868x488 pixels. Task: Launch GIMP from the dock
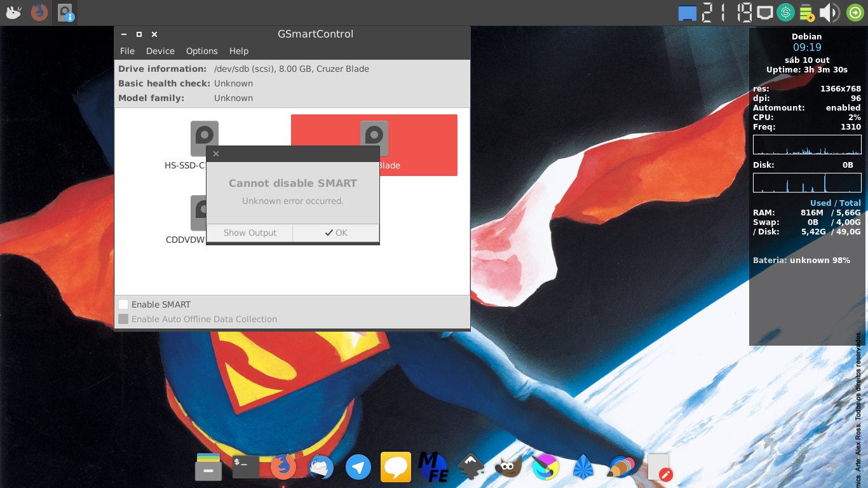click(508, 467)
